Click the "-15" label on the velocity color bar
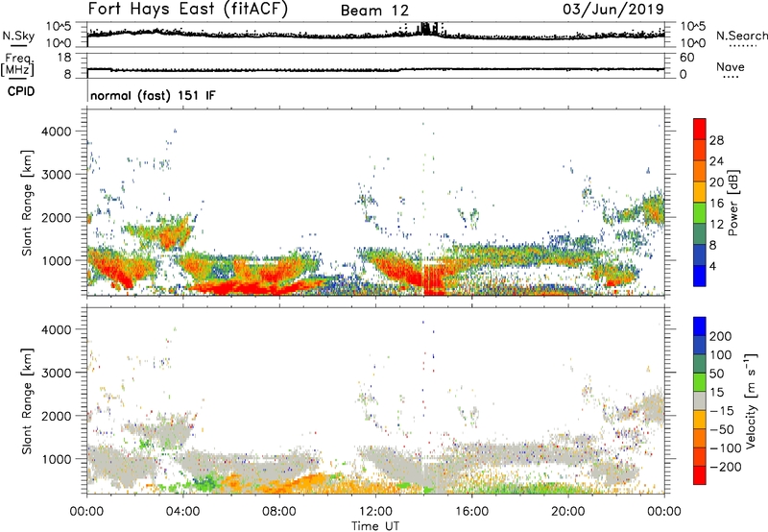 [x=722, y=411]
